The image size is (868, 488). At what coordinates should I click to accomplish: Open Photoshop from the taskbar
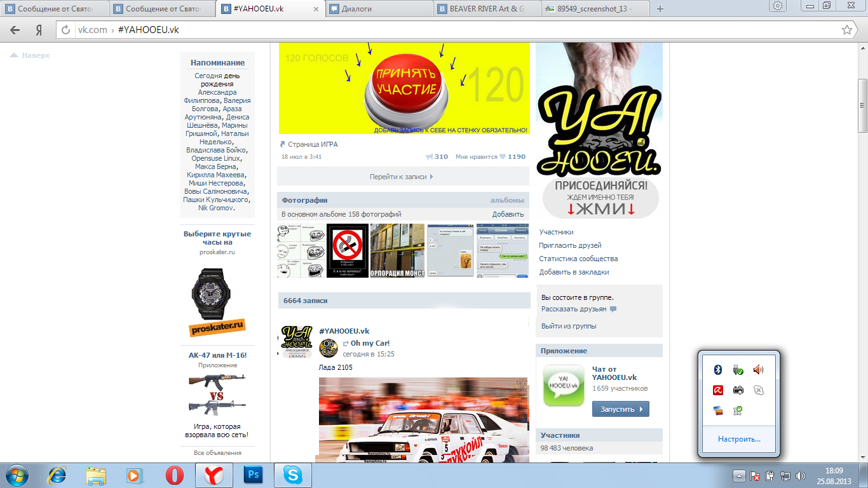(x=254, y=475)
